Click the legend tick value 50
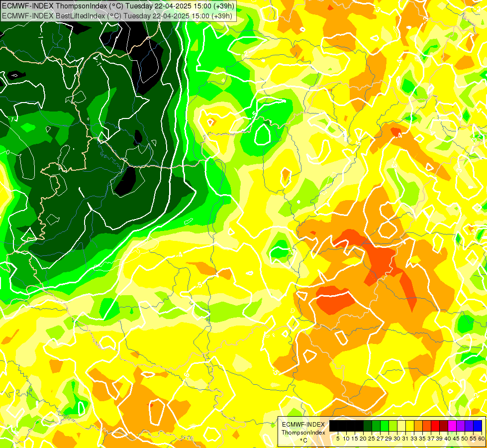487x448 pixels. pos(465,439)
